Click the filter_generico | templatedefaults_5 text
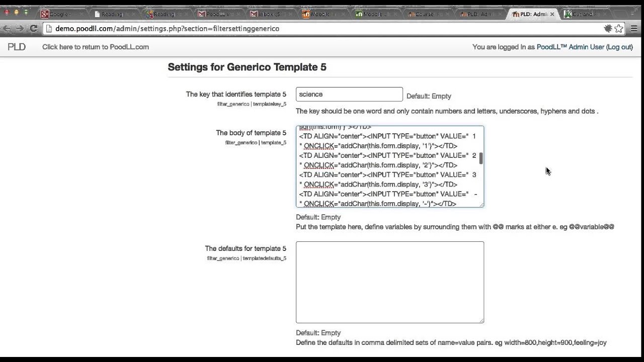The image size is (644, 362). 247,258
